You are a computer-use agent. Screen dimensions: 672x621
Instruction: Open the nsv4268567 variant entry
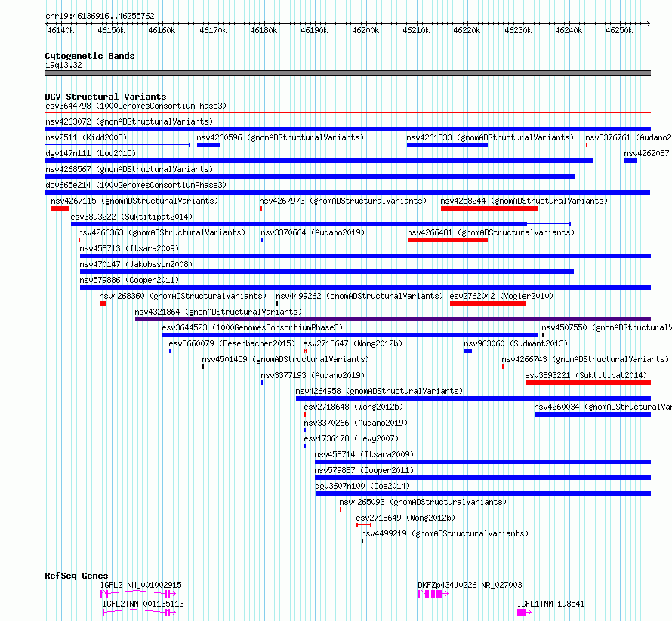pyautogui.click(x=129, y=169)
